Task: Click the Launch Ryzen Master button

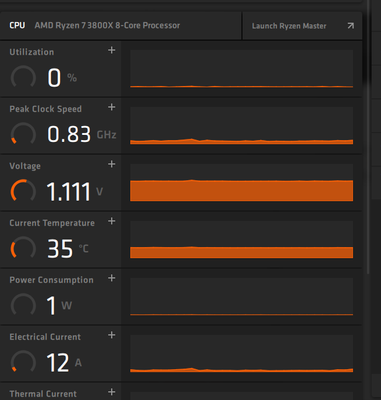Action: (302, 26)
